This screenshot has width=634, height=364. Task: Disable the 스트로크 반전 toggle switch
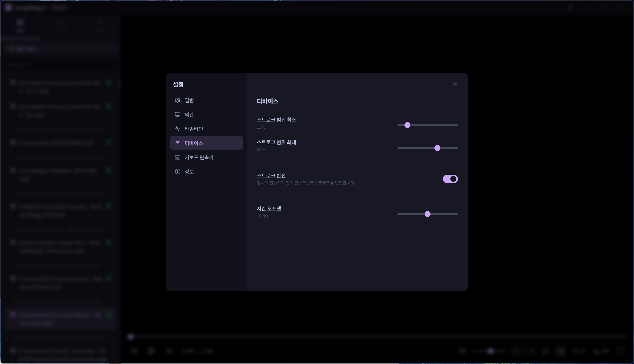tap(450, 179)
